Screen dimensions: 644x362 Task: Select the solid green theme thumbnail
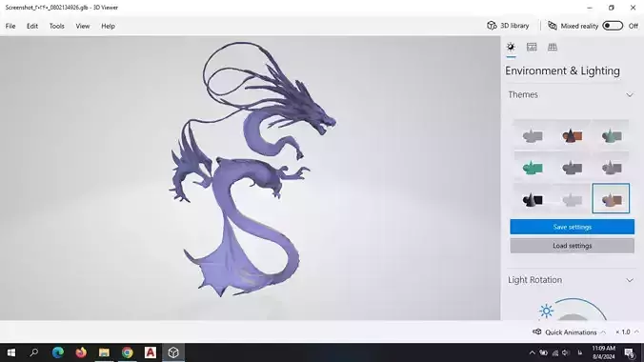pyautogui.click(x=533, y=168)
